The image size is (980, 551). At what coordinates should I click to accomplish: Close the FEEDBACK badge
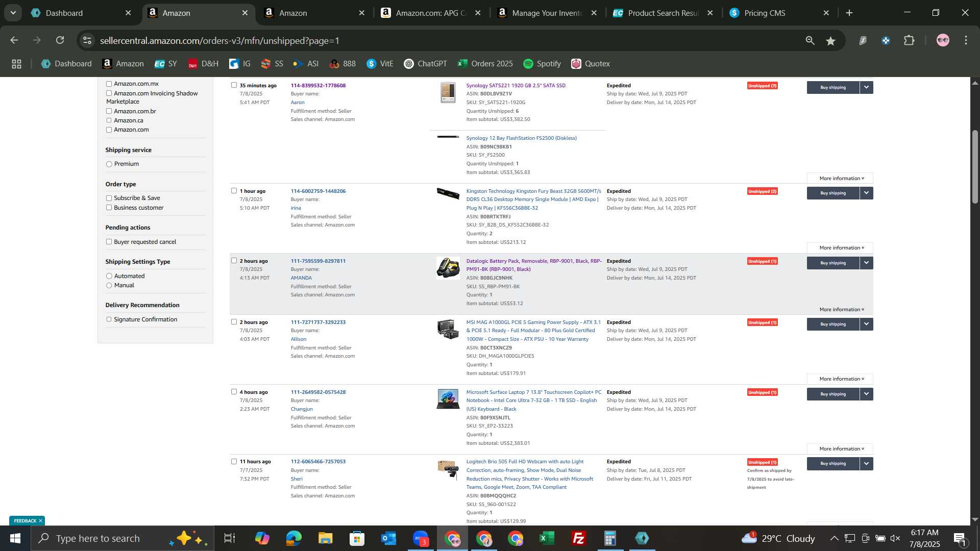tap(40, 521)
